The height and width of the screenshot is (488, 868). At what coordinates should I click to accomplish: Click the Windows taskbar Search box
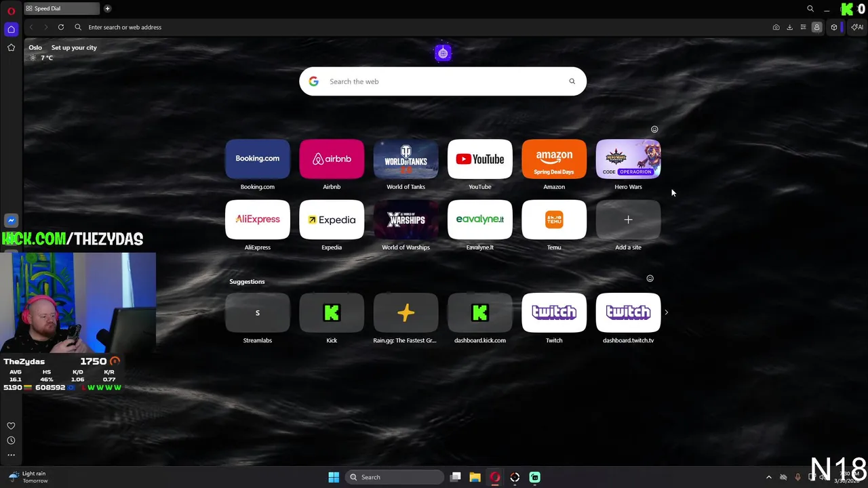(x=395, y=477)
